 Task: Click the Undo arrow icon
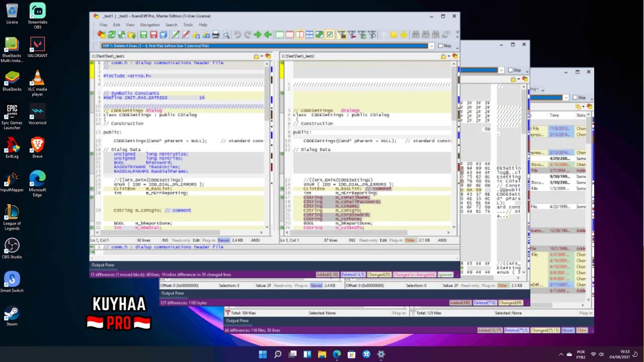(x=237, y=35)
